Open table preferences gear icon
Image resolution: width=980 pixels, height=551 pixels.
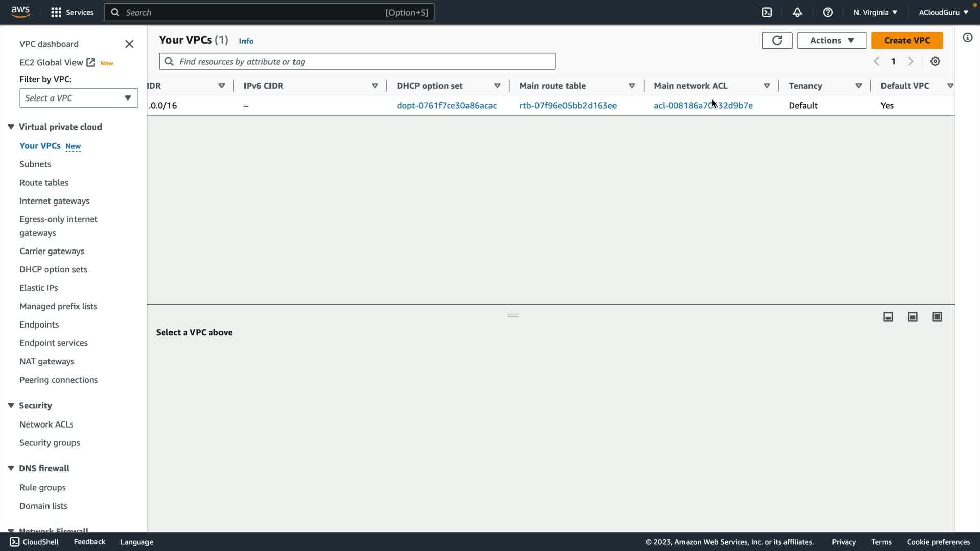click(935, 61)
